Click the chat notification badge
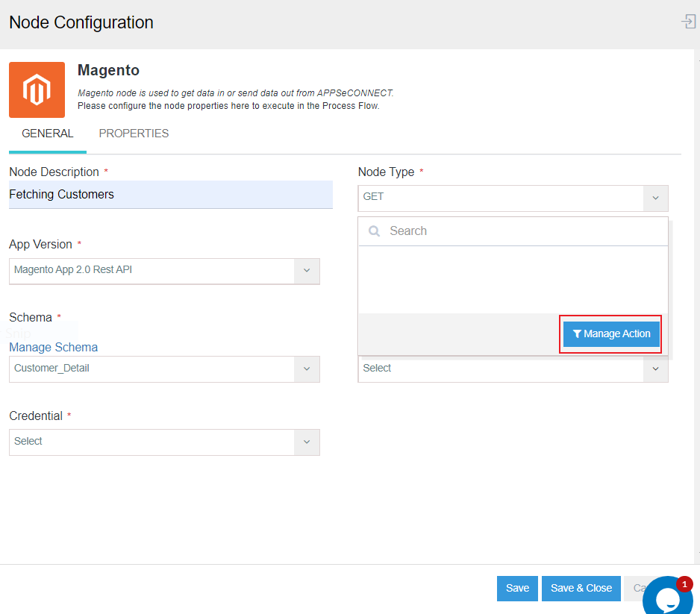This screenshot has width=700, height=614. click(684, 583)
